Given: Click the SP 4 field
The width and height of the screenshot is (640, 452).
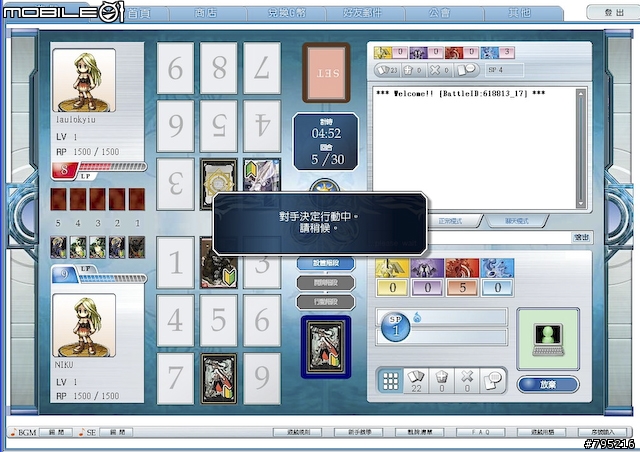Looking at the screenshot, I should tap(504, 70).
